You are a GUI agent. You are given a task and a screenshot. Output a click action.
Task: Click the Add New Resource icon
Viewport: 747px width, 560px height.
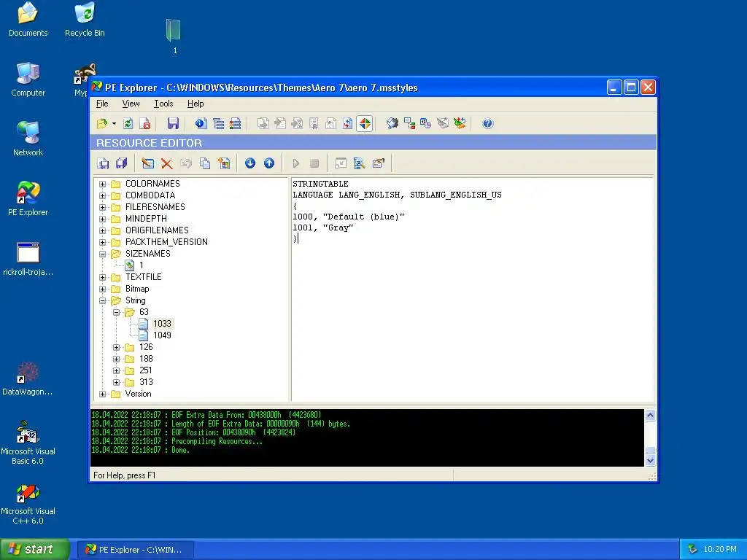tap(224, 163)
